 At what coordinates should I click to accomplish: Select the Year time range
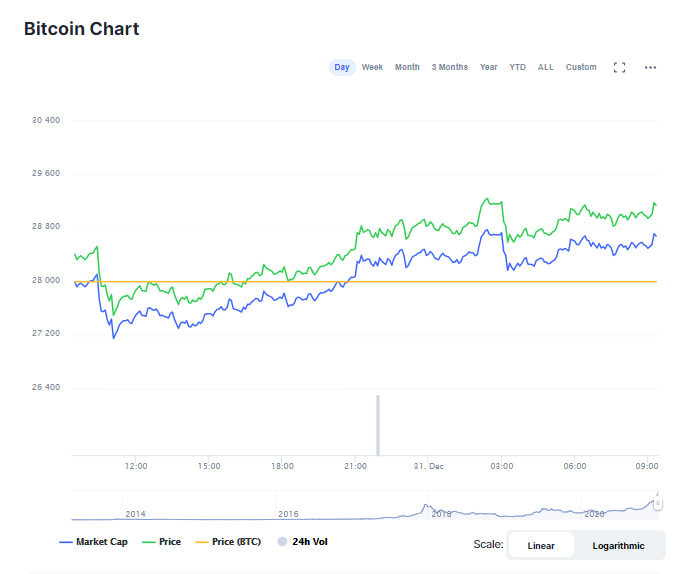pos(488,68)
